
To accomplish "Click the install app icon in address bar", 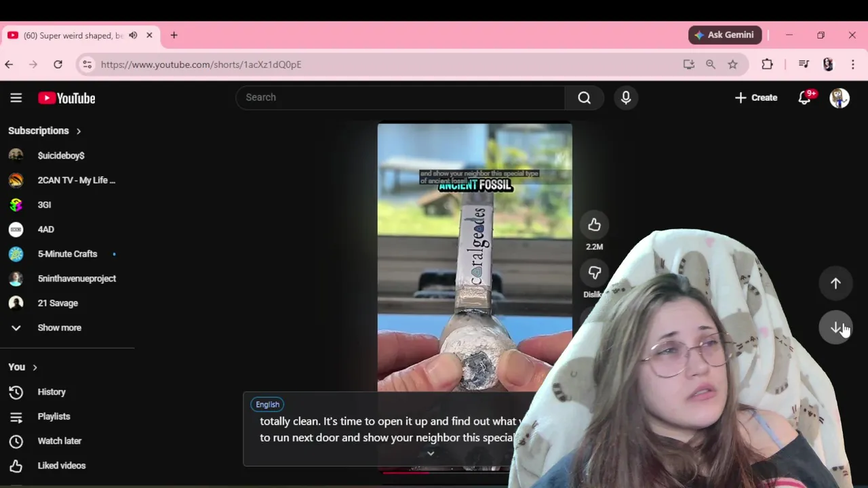I will 689,64.
